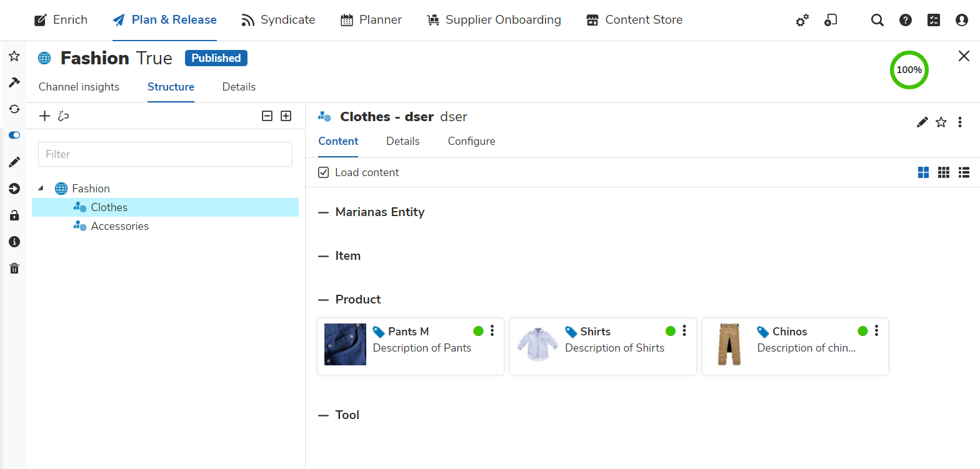Click the add-device icon next to gears

coord(830,20)
